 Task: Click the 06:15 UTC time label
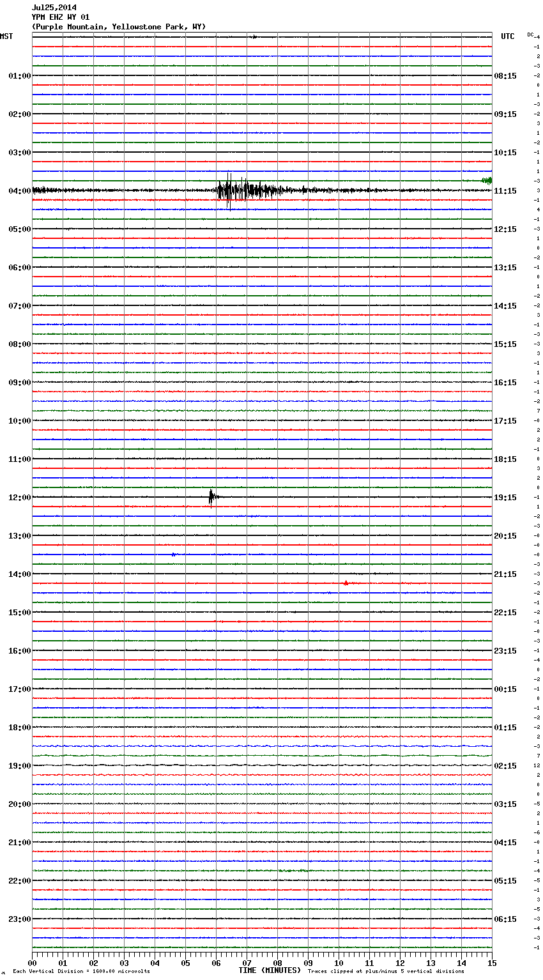[505, 919]
